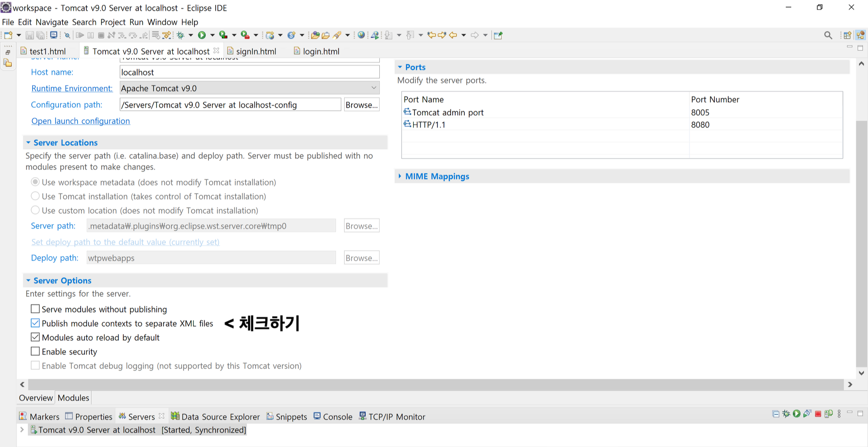This screenshot has height=447, width=868.
Task: Select the Java EE perspective icon
Action: [x=860, y=35]
